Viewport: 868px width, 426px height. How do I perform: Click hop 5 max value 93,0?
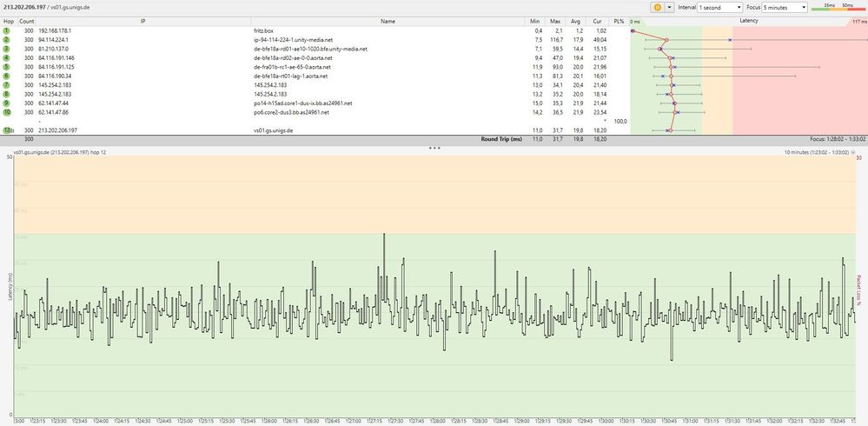558,67
